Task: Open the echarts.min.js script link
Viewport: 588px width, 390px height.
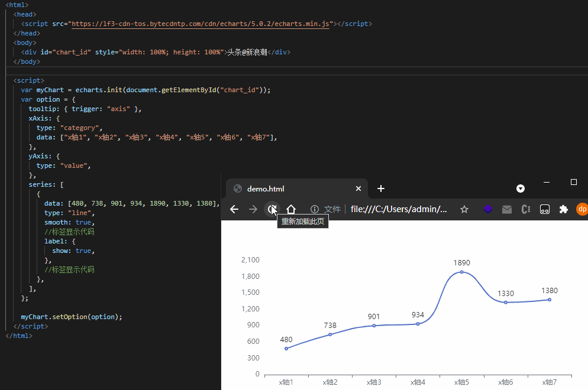Action: (x=200, y=24)
